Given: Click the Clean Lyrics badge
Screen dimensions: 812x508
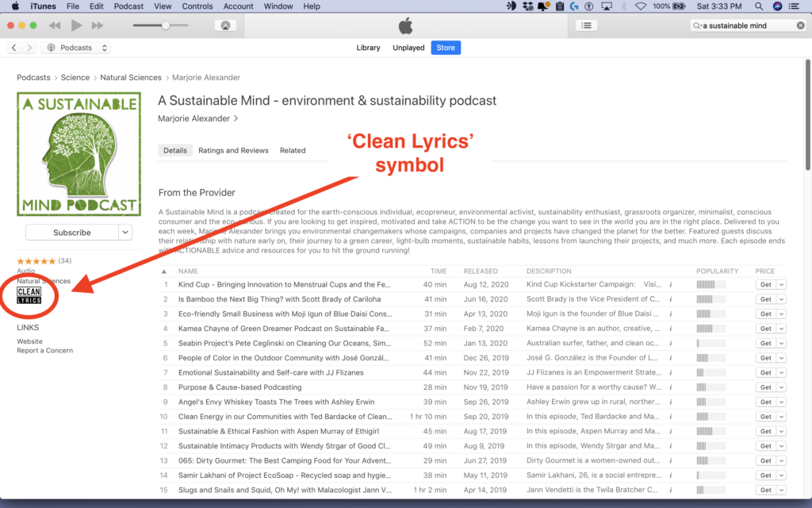Looking at the screenshot, I should pyautogui.click(x=29, y=295).
